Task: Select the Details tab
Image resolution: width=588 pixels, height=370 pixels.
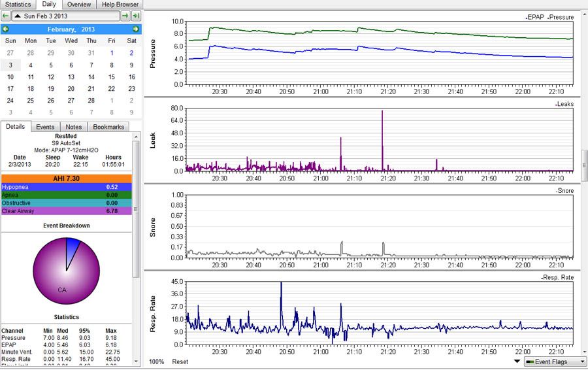Action: coord(16,126)
